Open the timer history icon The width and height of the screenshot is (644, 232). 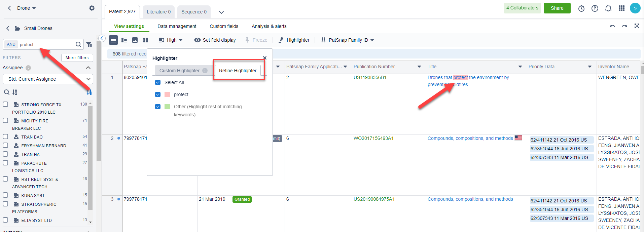(581, 8)
